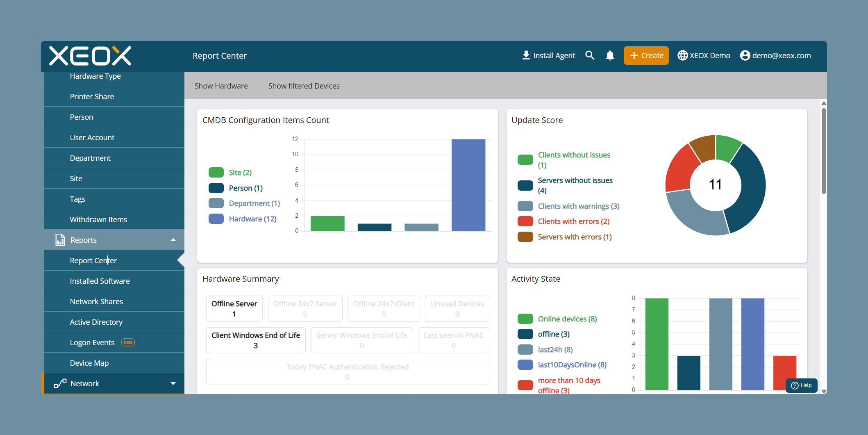The image size is (868, 435).
Task: Open Device Map in sidebar
Action: click(114, 363)
